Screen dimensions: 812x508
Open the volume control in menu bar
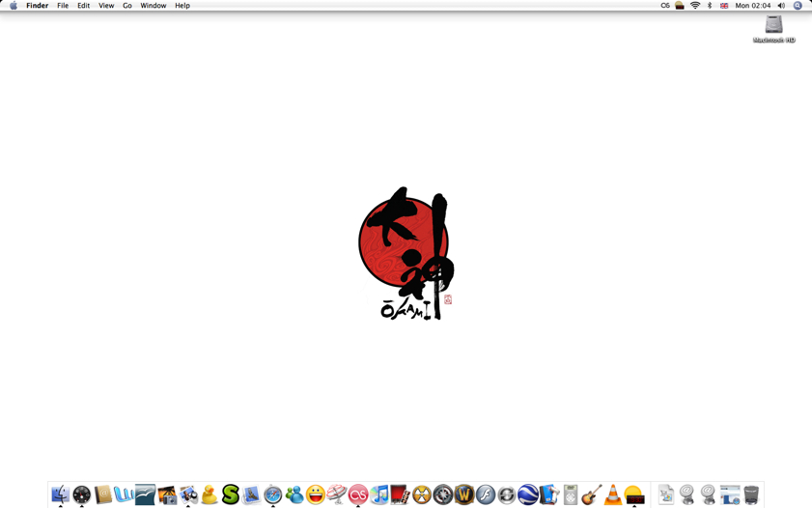tap(781, 6)
